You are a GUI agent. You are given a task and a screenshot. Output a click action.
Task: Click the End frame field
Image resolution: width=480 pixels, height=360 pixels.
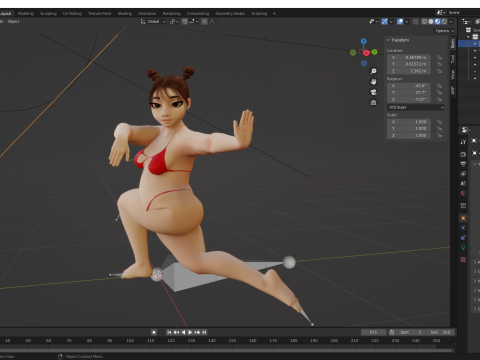tap(440, 332)
